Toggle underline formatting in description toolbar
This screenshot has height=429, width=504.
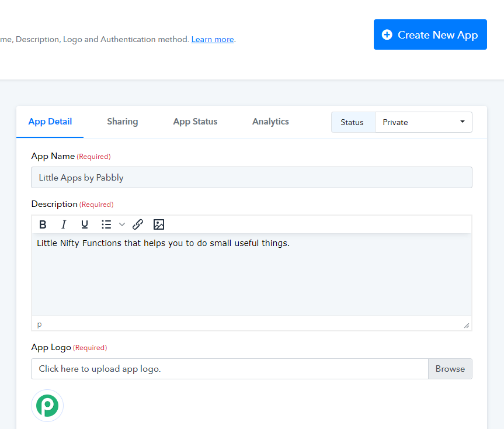point(85,224)
